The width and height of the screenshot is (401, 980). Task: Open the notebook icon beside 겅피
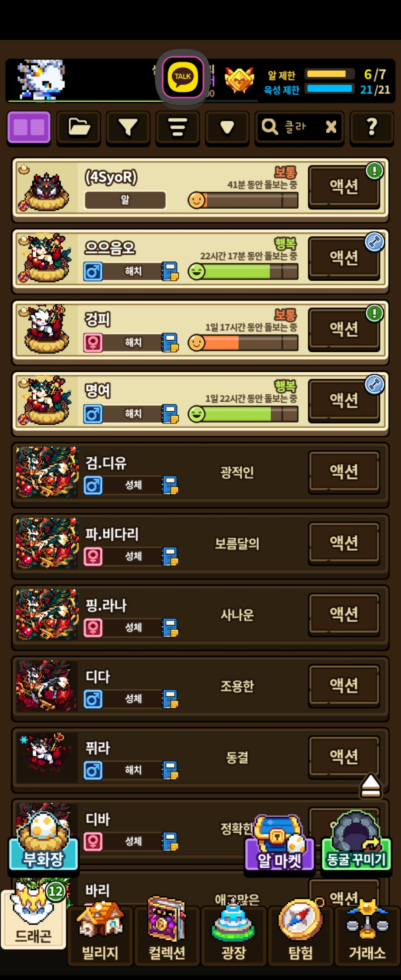170,342
